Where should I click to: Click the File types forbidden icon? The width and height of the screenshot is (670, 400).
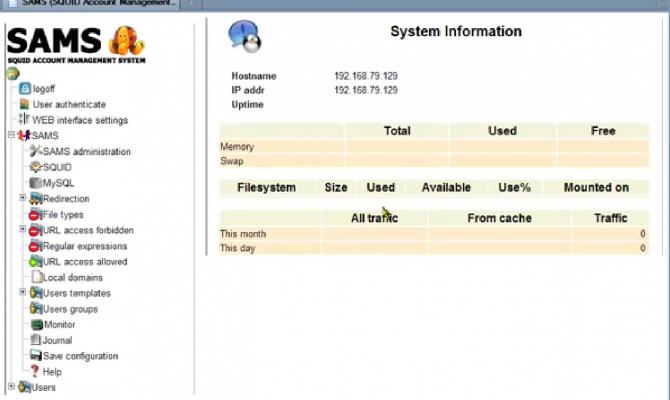(x=35, y=215)
